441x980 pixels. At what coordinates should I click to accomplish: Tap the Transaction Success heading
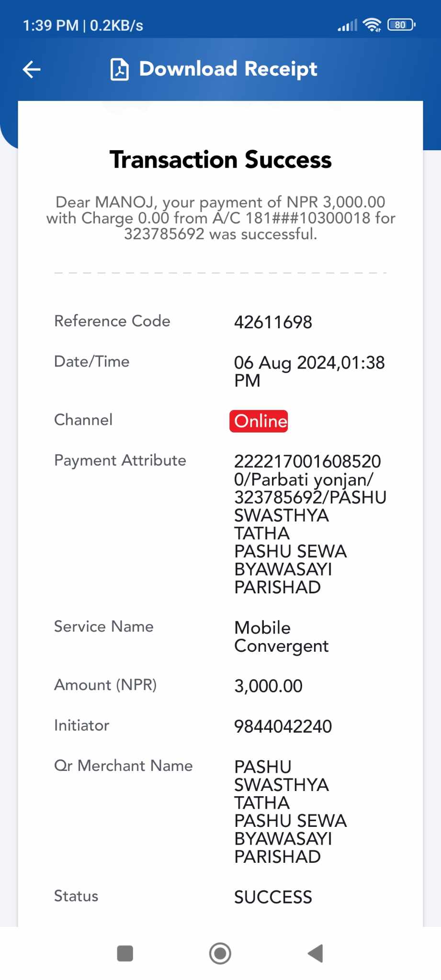click(x=221, y=159)
